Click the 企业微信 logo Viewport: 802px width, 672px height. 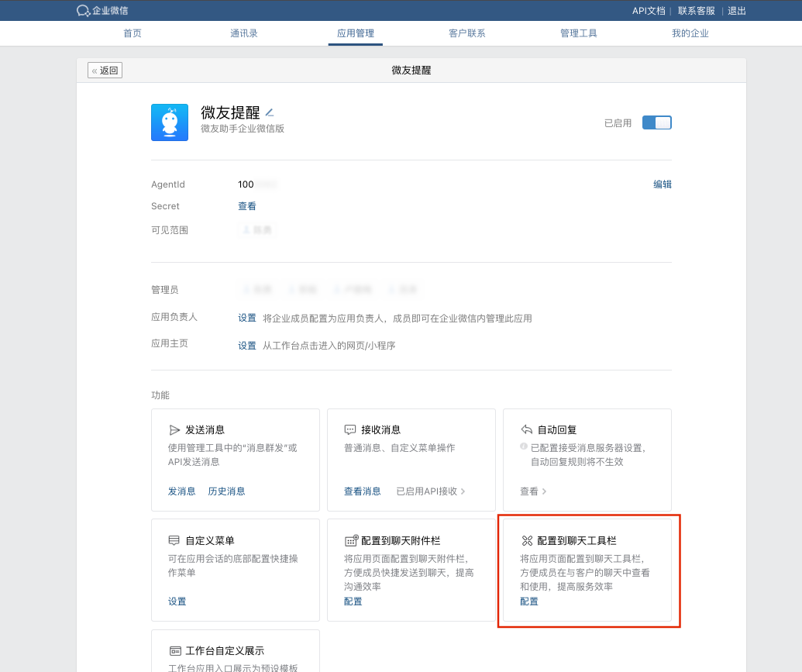pyautogui.click(x=102, y=10)
